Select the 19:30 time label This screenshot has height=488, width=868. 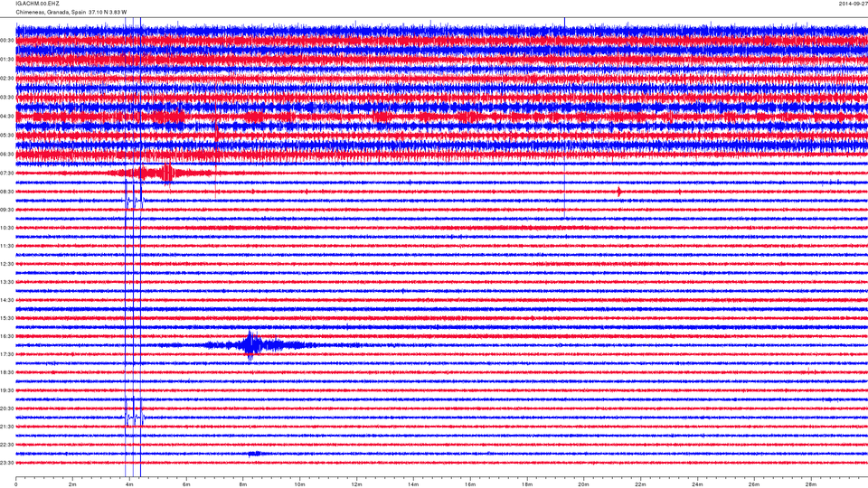click(x=6, y=390)
